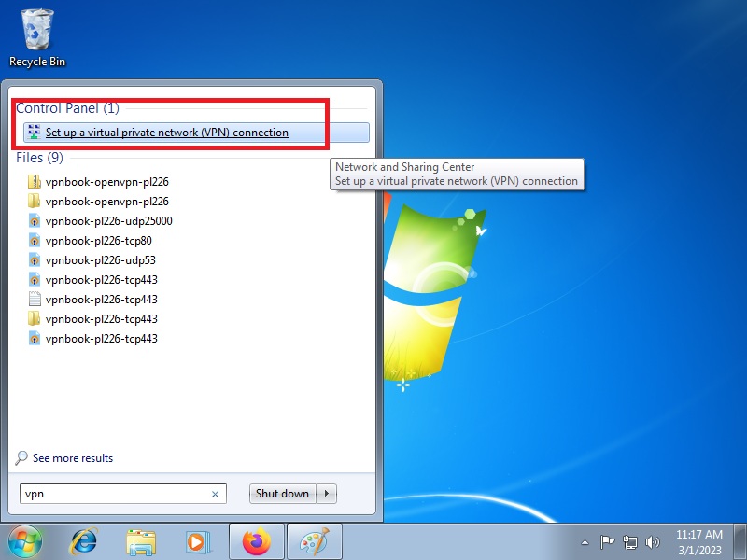The height and width of the screenshot is (560, 747).
Task: Click the Windows Start orb
Action: point(25,541)
